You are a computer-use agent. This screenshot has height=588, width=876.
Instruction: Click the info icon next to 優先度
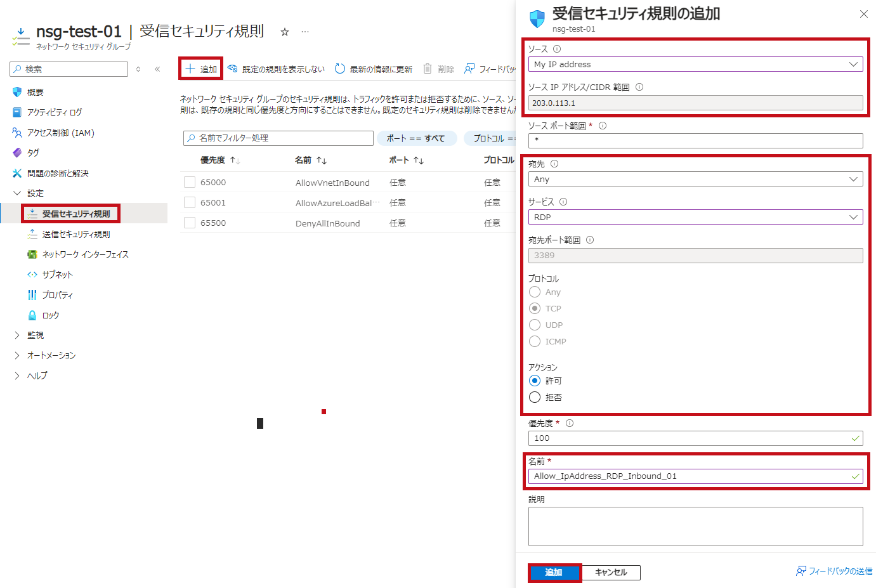click(570, 423)
